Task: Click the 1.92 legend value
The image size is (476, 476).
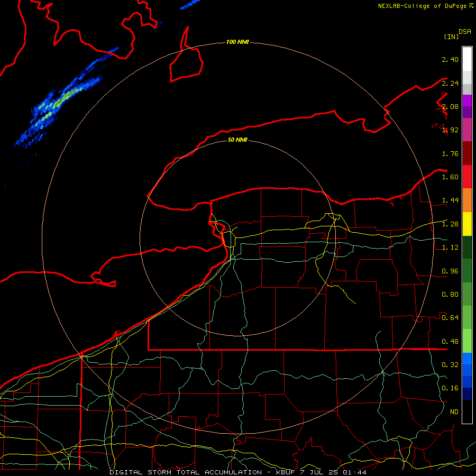Action: pyautogui.click(x=450, y=130)
